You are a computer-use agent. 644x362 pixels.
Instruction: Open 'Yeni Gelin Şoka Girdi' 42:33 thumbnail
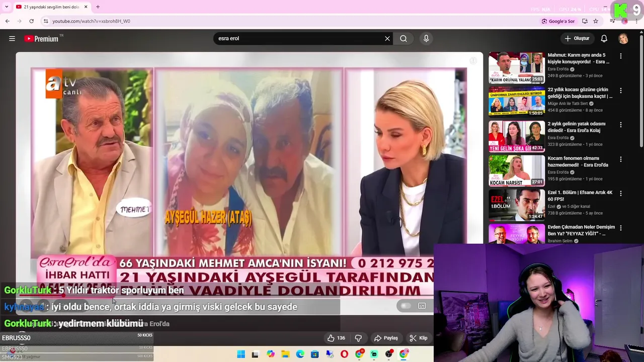pos(517,136)
